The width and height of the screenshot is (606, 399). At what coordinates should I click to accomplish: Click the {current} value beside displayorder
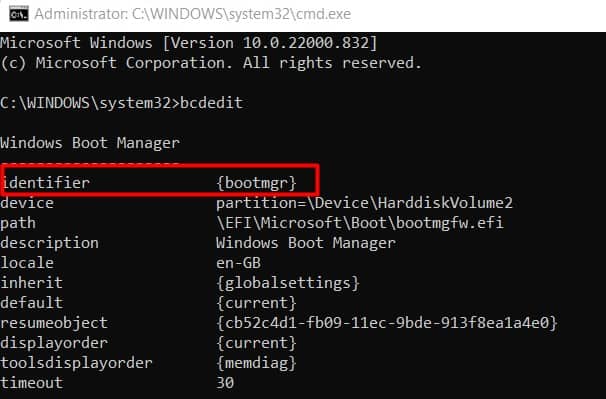256,343
